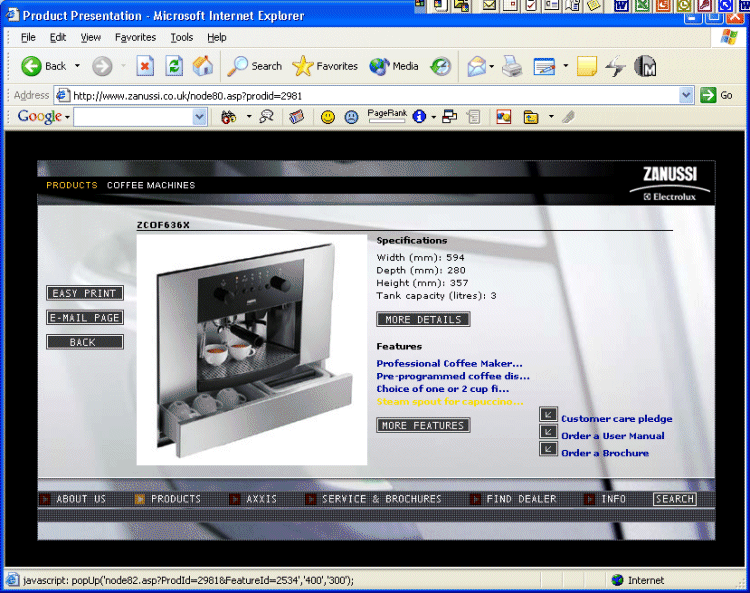The width and height of the screenshot is (750, 593).
Task: Open the Favorites menu
Action: (135, 37)
